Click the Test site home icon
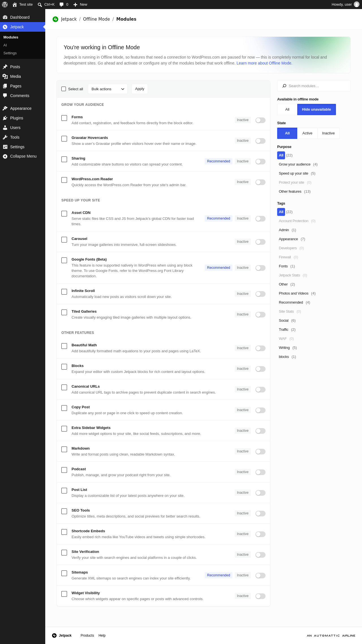The width and height of the screenshot is (362, 644). click(15, 5)
